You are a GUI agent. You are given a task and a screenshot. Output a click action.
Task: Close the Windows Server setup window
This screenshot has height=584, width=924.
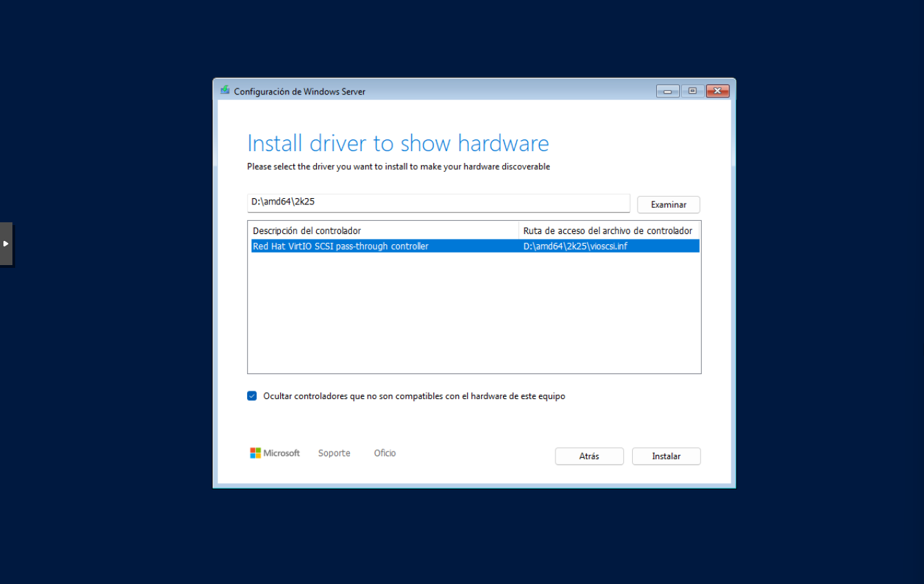[x=718, y=91]
